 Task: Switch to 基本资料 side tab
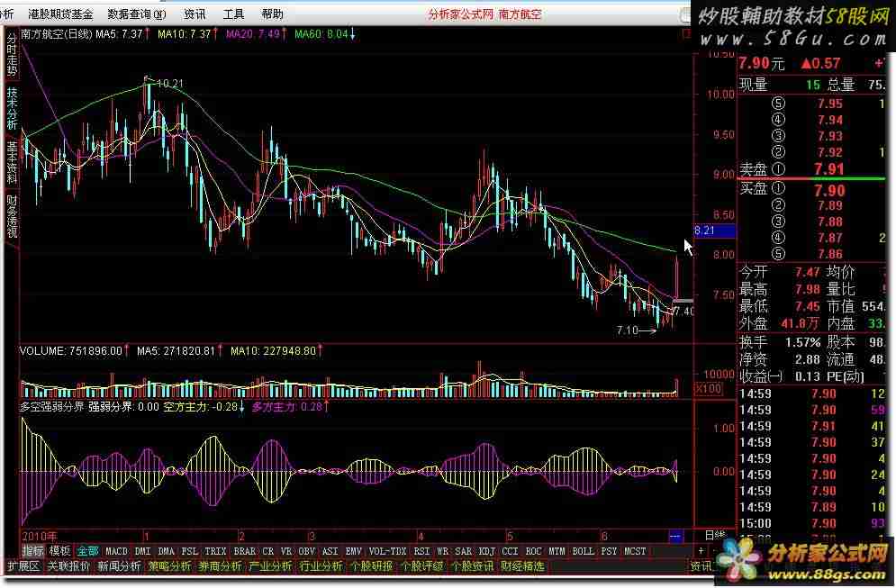click(12, 163)
